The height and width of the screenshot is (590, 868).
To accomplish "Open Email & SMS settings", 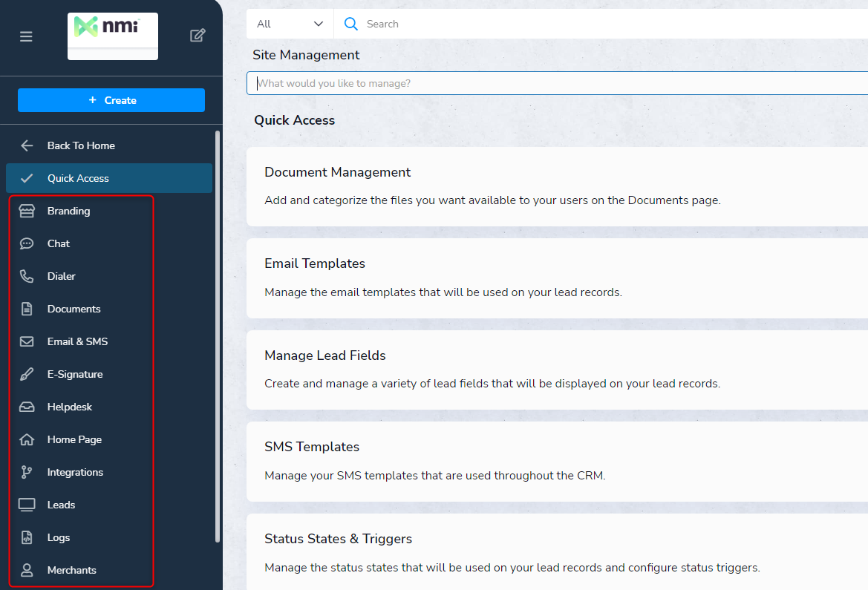I will pos(77,341).
